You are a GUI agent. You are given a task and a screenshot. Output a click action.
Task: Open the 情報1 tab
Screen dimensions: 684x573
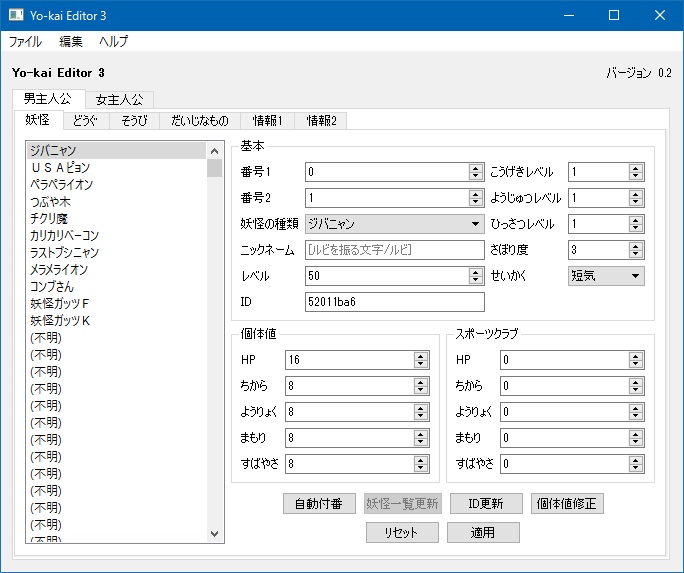[x=267, y=121]
